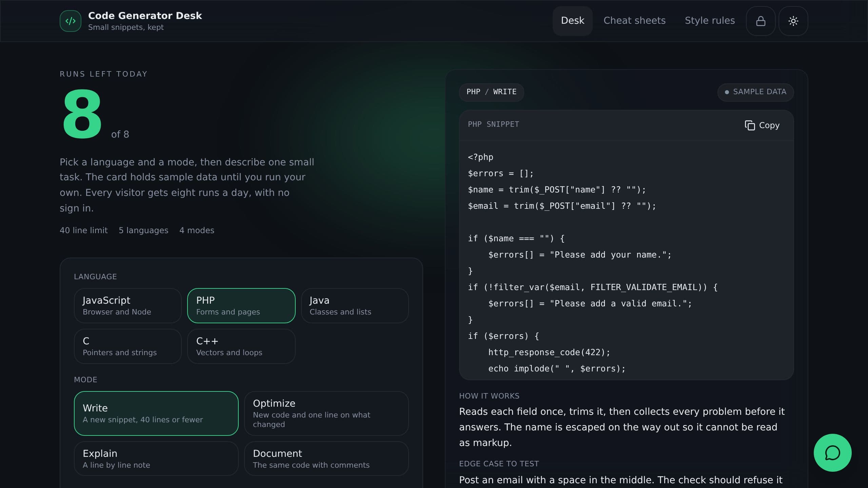Viewport: 868px width, 488px height.
Task: Click the lock icon button in header
Action: point(761,21)
